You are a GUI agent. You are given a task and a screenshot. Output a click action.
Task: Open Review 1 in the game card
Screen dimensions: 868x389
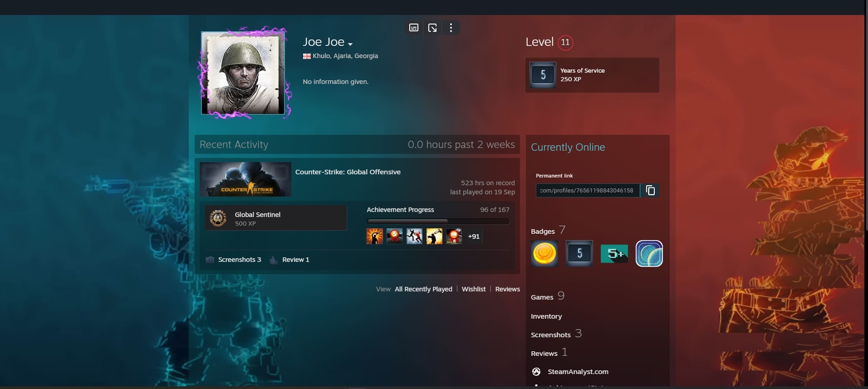(x=295, y=260)
